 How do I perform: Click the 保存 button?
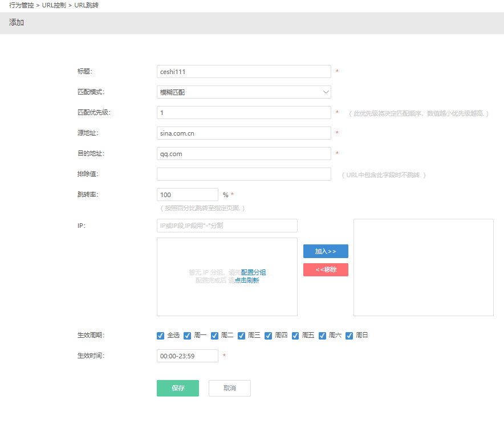(x=178, y=388)
